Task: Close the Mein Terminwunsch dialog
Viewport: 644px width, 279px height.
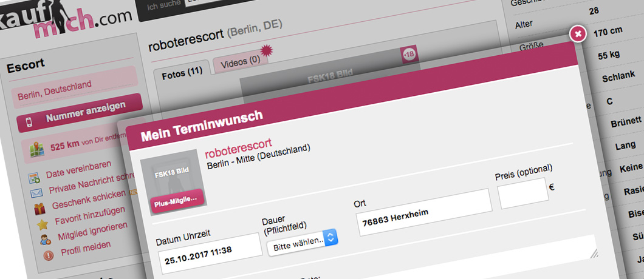Action: click(x=578, y=33)
